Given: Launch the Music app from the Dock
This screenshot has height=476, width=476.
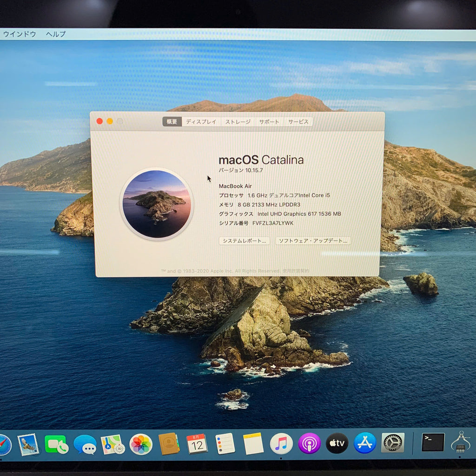Looking at the screenshot, I should (x=281, y=444).
